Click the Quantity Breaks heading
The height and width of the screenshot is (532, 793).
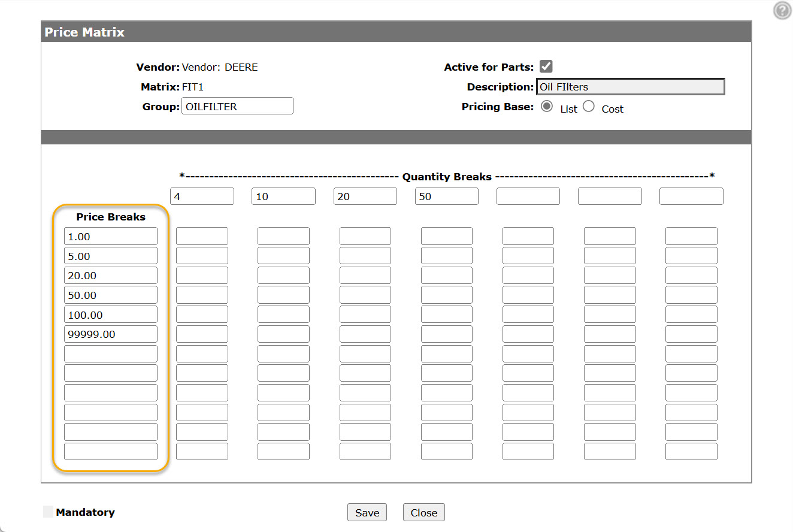447,177
